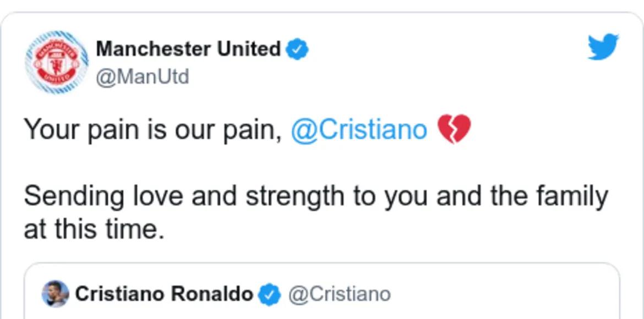Click the broken heart emoji
This screenshot has width=644, height=319.
[454, 130]
